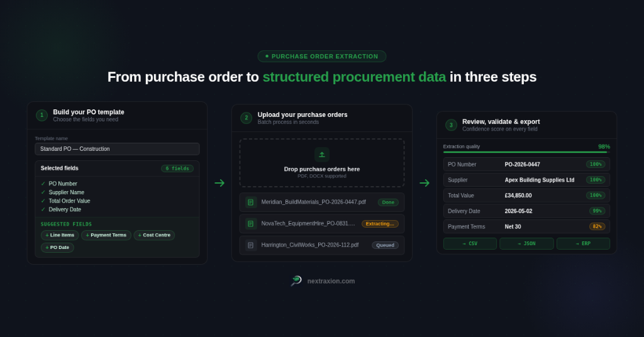Click the Done status badge
644x337 pixels.
point(388,202)
